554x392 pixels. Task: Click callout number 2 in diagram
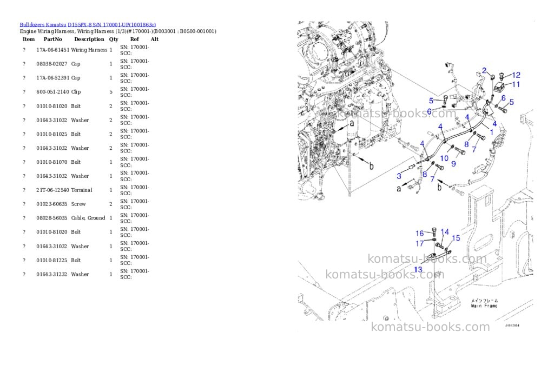point(484,71)
